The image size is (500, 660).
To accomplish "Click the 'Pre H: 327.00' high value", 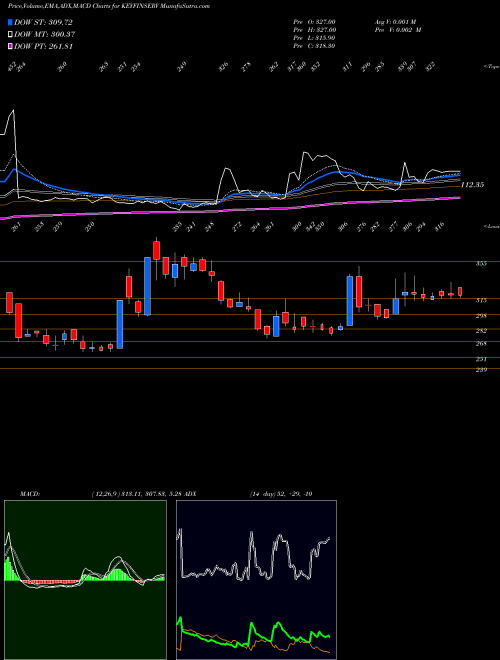I will (x=314, y=30).
